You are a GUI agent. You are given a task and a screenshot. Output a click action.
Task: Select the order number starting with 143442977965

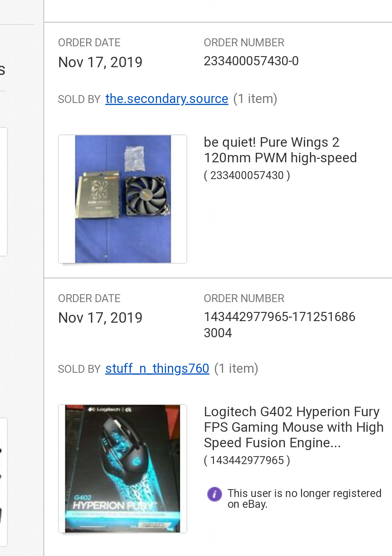pyautogui.click(x=280, y=325)
